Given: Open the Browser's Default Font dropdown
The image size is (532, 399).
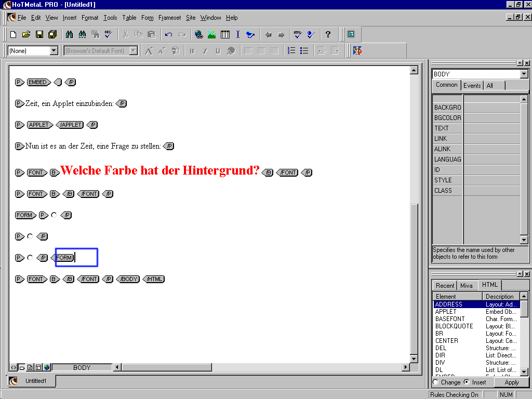Looking at the screenshot, I should 134,50.
